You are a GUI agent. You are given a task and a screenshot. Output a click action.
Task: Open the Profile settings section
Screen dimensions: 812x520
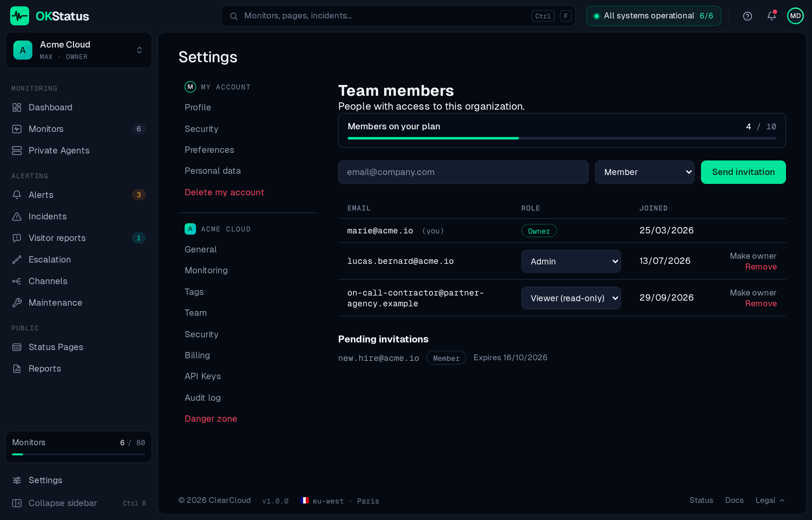tap(198, 107)
